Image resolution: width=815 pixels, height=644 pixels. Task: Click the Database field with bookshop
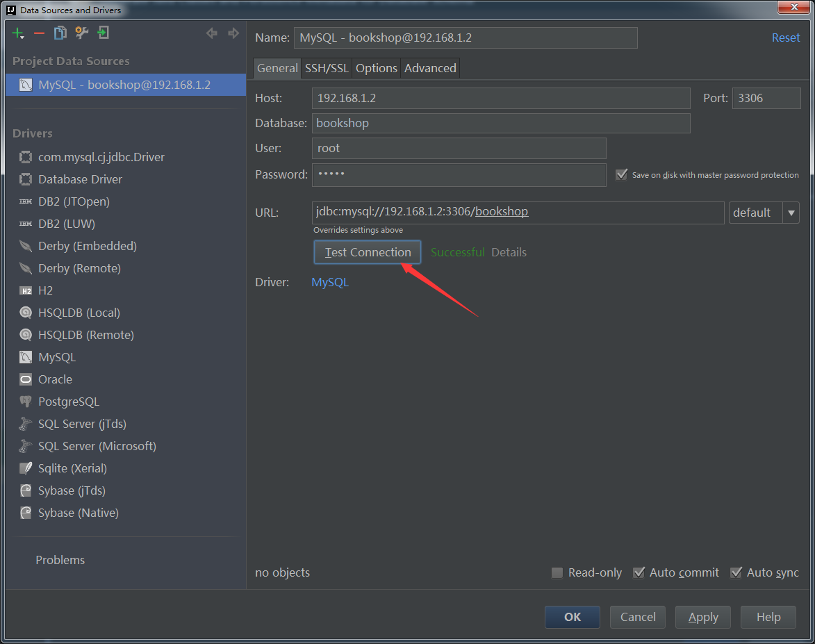pos(501,123)
